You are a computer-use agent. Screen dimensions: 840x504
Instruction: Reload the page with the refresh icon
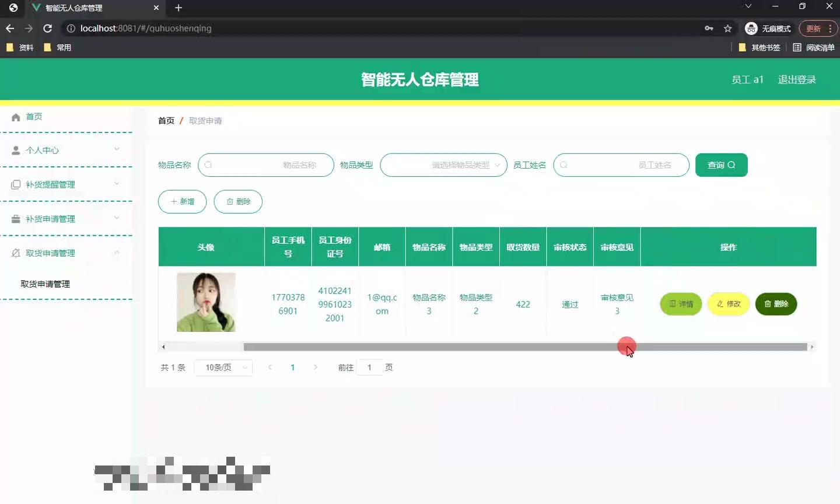click(48, 28)
